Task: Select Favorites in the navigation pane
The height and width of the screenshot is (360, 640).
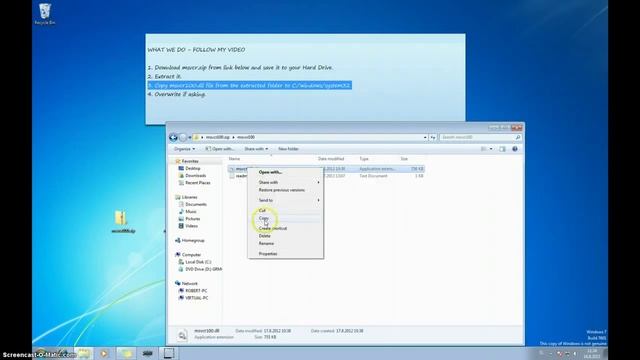Action: [x=190, y=161]
